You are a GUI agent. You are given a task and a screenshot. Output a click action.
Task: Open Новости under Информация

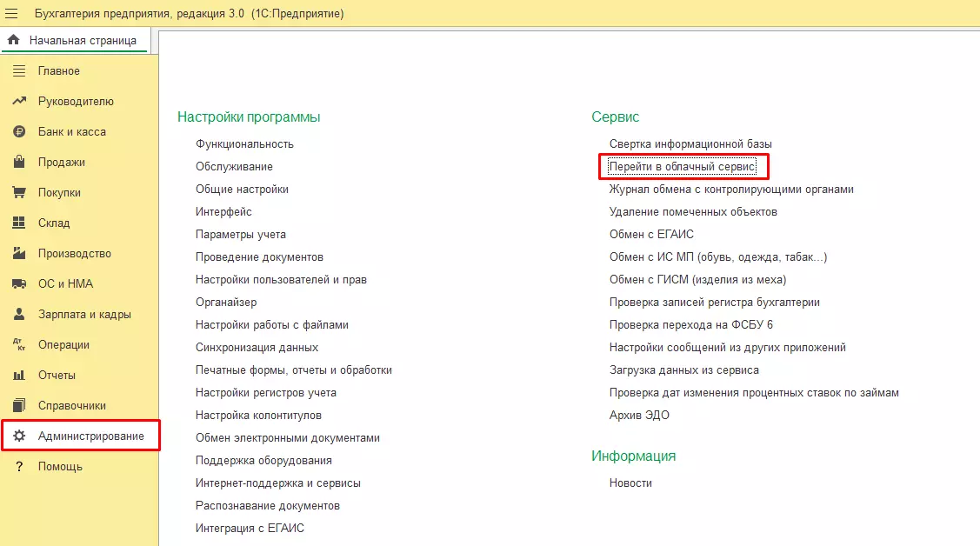coord(630,483)
